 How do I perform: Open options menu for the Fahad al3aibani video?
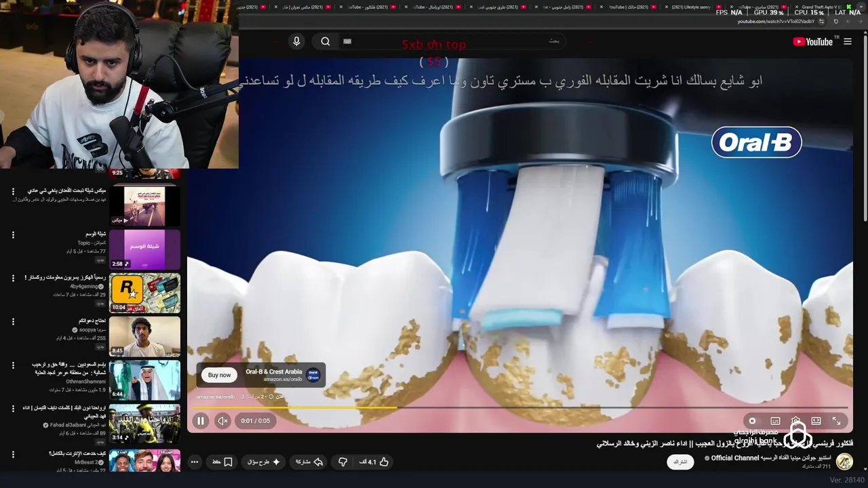(13, 408)
